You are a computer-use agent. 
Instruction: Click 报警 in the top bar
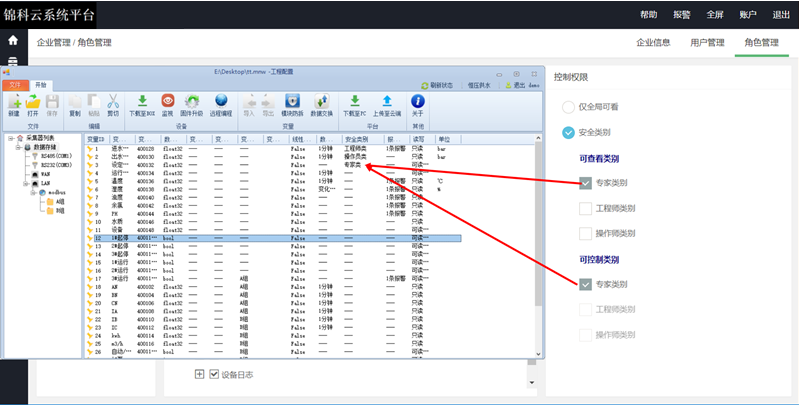tap(682, 15)
